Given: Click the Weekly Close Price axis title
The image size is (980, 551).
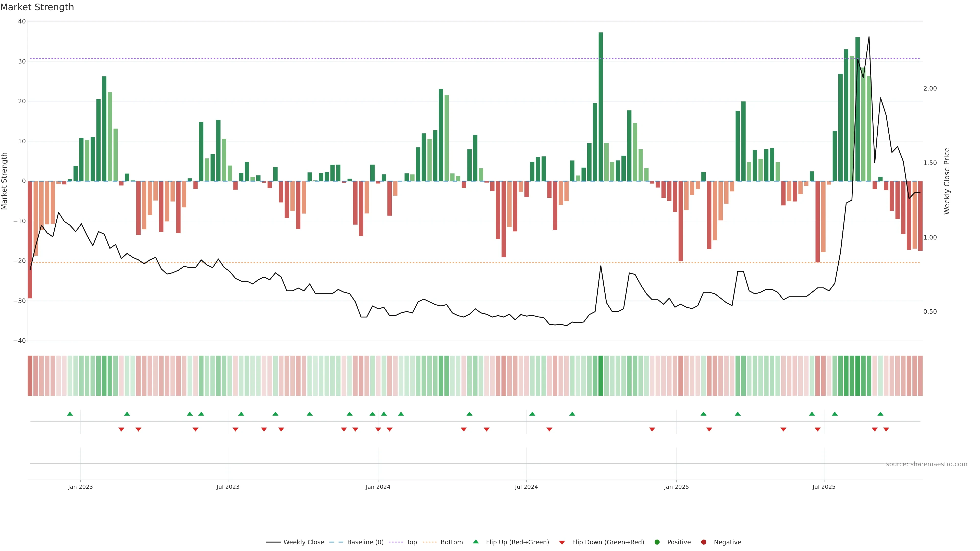Looking at the screenshot, I should tap(947, 181).
